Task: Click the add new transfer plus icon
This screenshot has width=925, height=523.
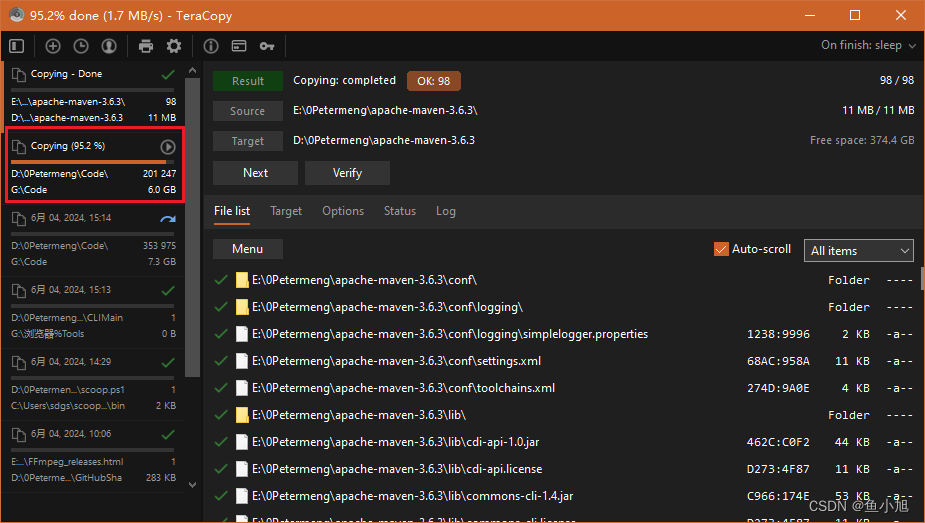Action: click(53, 46)
